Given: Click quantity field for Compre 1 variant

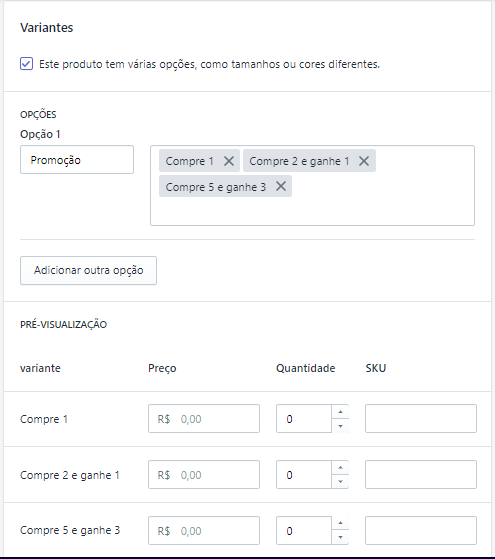Looking at the screenshot, I should pos(304,419).
